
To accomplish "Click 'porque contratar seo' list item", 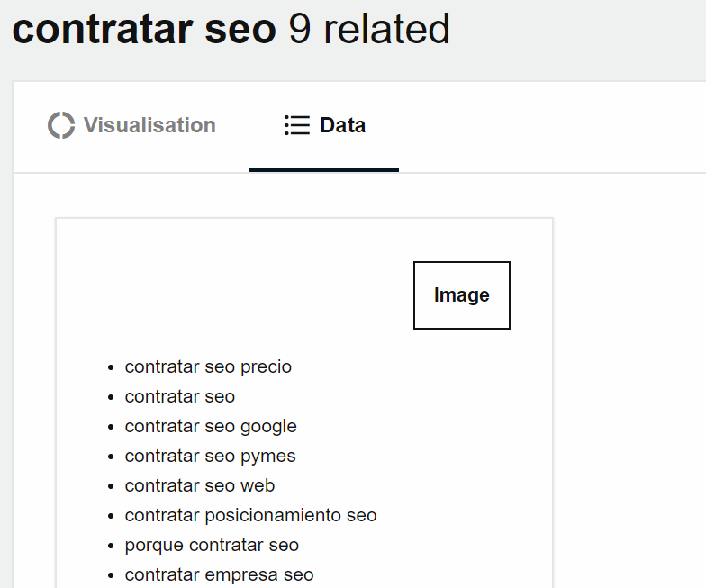I will (x=212, y=545).
